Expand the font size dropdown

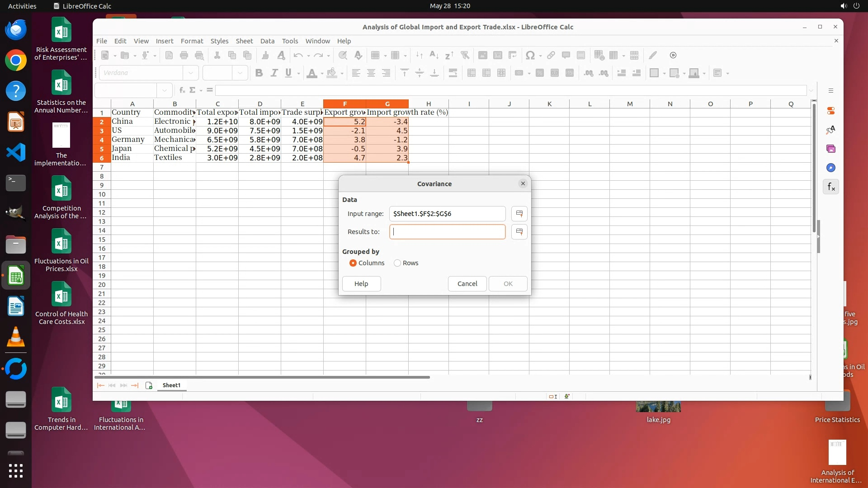point(240,73)
